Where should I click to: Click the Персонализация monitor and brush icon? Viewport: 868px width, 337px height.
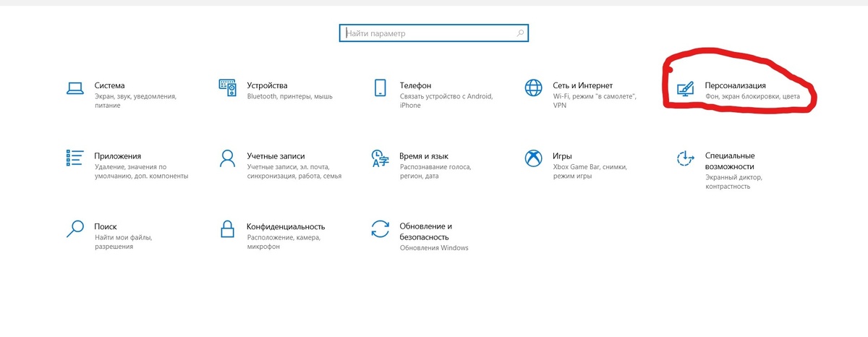click(x=685, y=88)
